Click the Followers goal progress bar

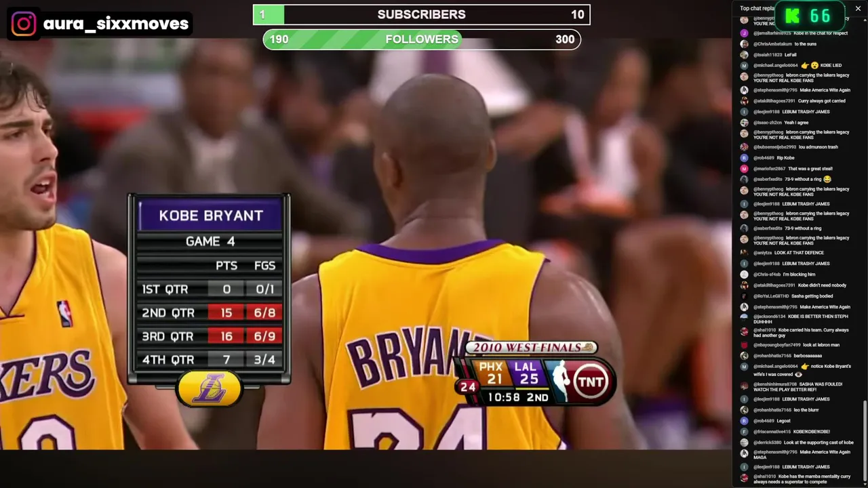click(422, 39)
